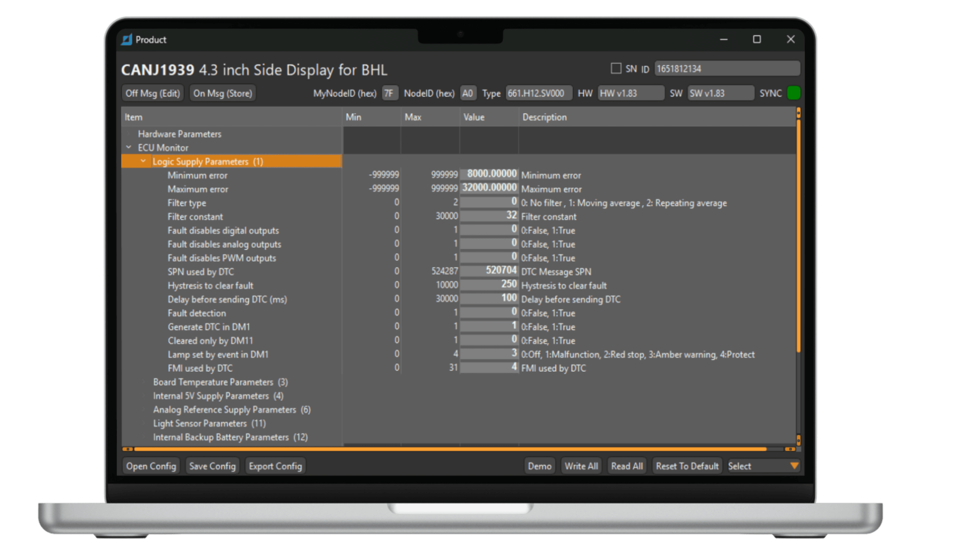
Task: Click the On Msg (Store) button
Action: tap(223, 93)
